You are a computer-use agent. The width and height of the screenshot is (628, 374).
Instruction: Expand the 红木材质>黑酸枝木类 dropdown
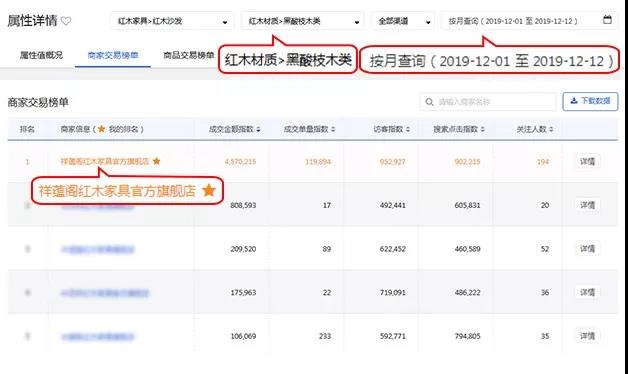pos(302,21)
